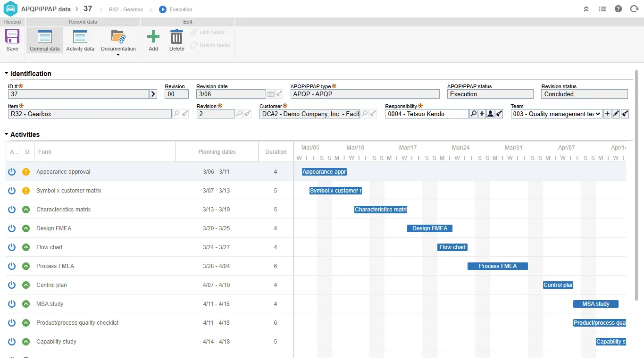Toggle power icon for Process FMEA

[12, 266]
